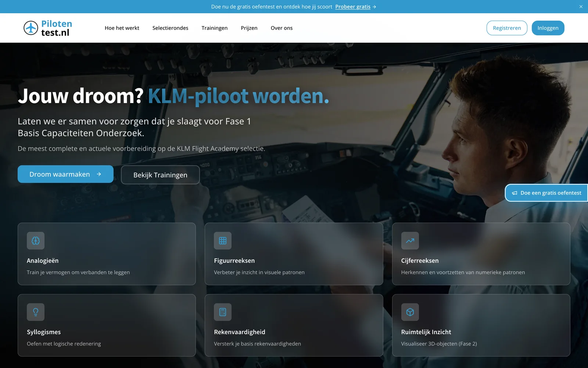Click Droom waarmaken button
Screen dimensions: 588x368
coord(65,174)
